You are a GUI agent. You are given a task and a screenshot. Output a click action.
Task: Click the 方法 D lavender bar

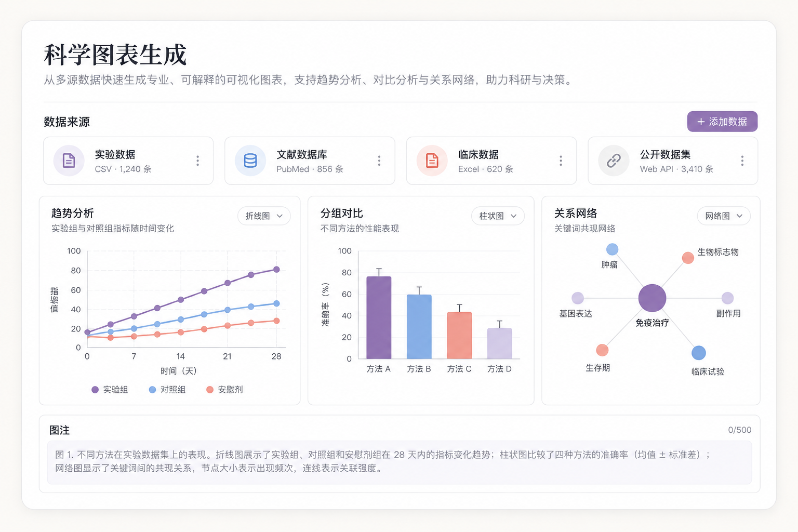pos(499,343)
